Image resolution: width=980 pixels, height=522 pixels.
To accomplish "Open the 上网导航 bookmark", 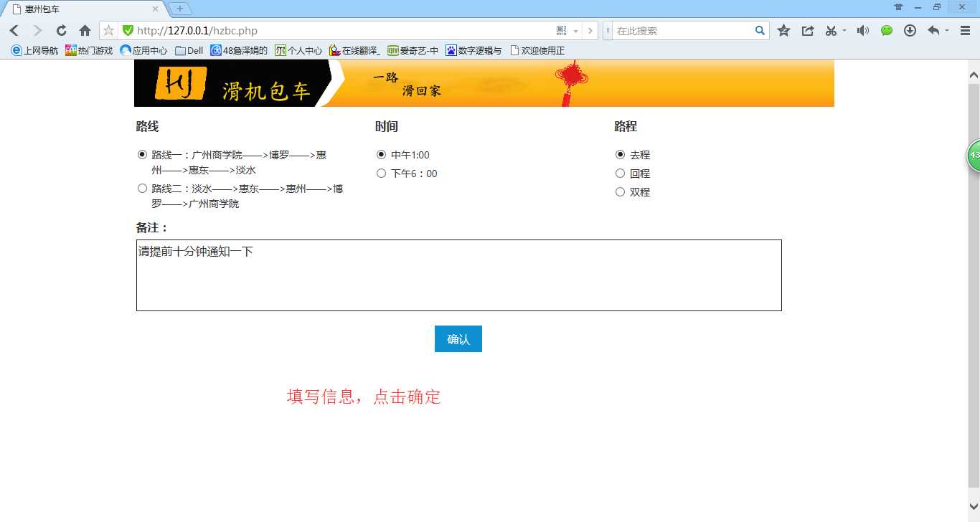I will 34,51.
